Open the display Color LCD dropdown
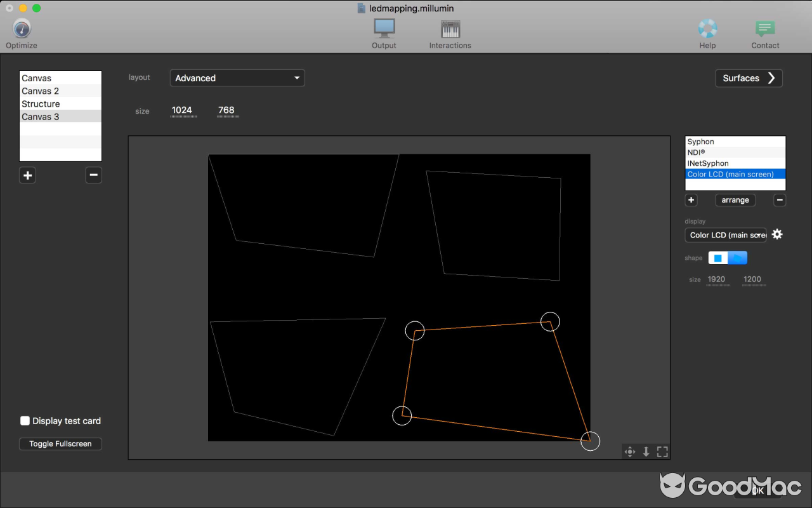This screenshot has height=508, width=812. tap(726, 235)
